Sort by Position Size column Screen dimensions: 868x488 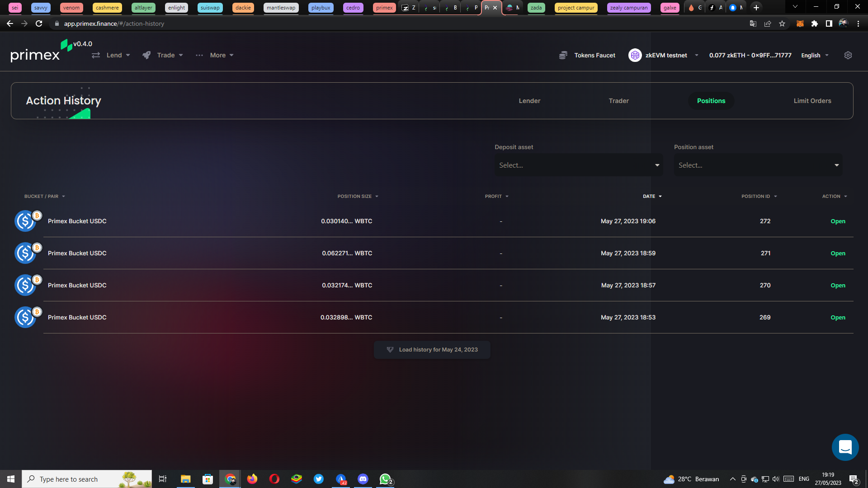358,197
